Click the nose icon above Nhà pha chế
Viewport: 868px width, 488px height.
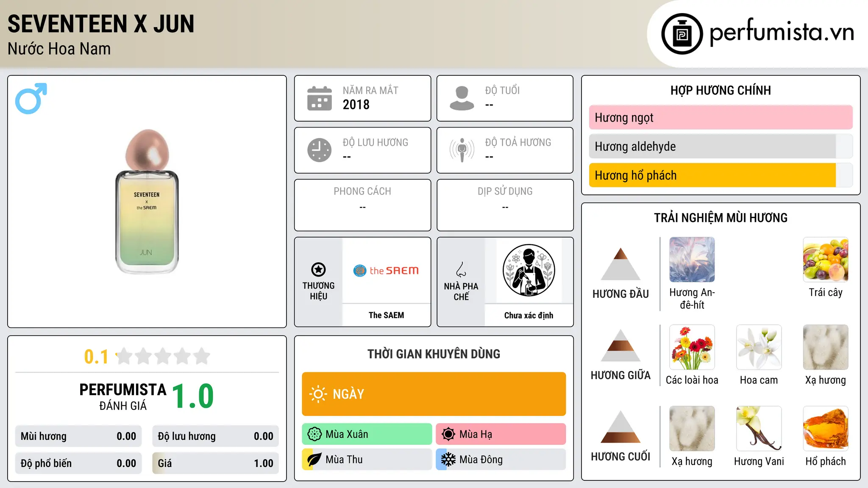(x=461, y=269)
